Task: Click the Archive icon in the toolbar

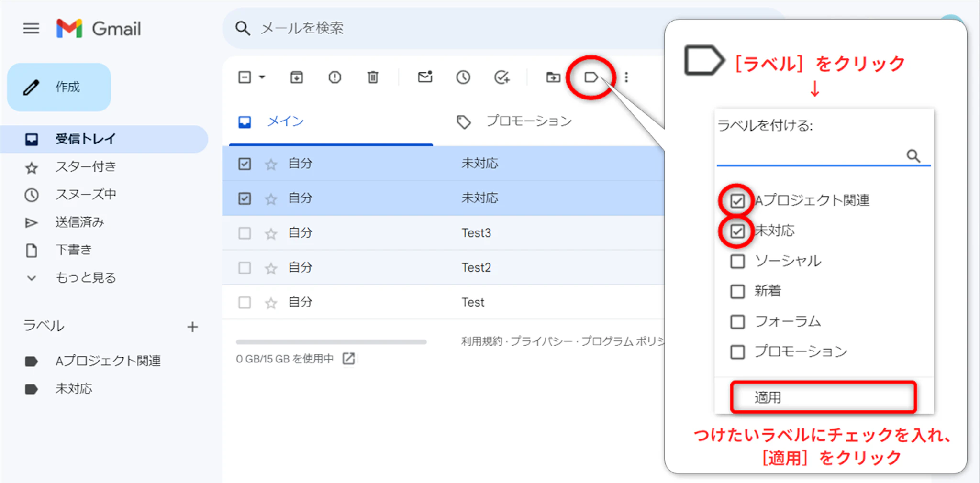Action: pos(296,77)
